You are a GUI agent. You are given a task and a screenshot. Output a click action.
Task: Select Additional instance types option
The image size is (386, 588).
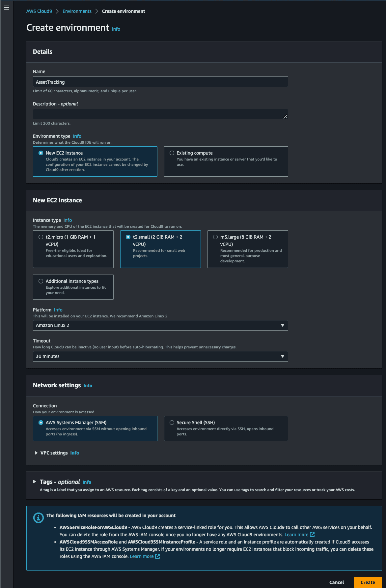click(73, 287)
